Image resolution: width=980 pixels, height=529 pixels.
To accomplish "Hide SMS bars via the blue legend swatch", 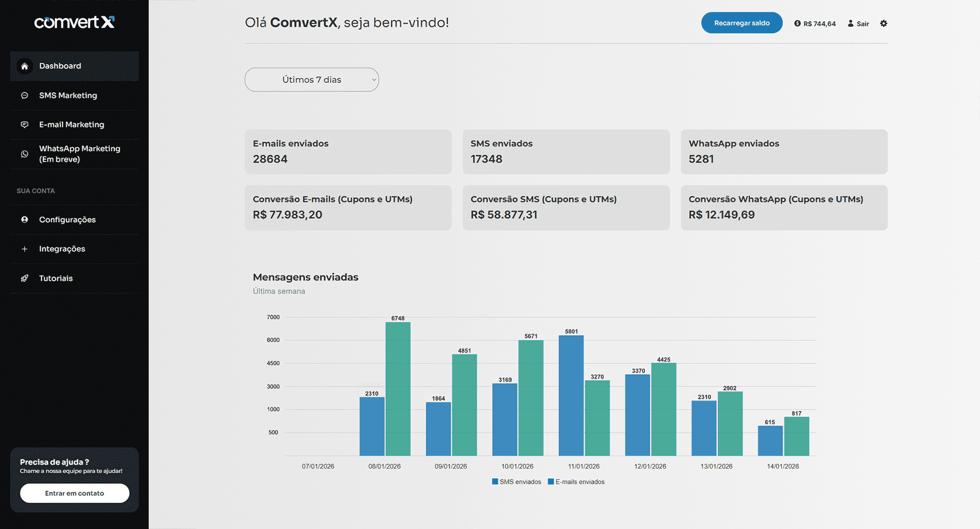I will click(x=495, y=482).
